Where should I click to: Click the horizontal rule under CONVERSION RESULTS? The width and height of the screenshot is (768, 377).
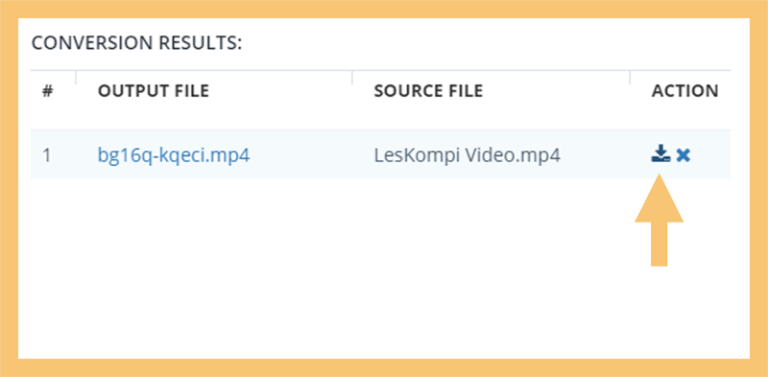click(381, 71)
